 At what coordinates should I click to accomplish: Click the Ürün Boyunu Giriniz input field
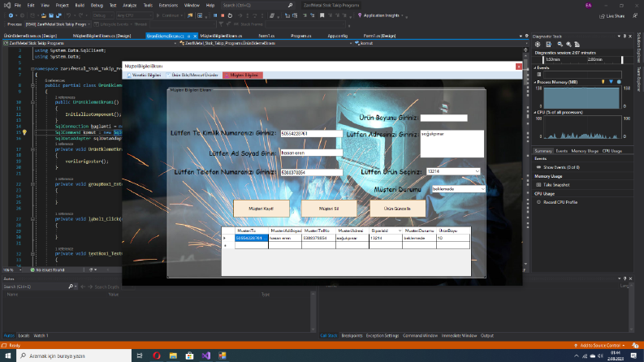coord(444,118)
